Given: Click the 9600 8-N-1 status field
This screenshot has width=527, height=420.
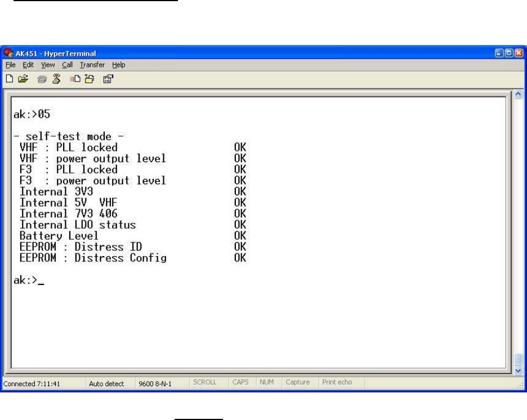Looking at the screenshot, I should (x=154, y=383).
